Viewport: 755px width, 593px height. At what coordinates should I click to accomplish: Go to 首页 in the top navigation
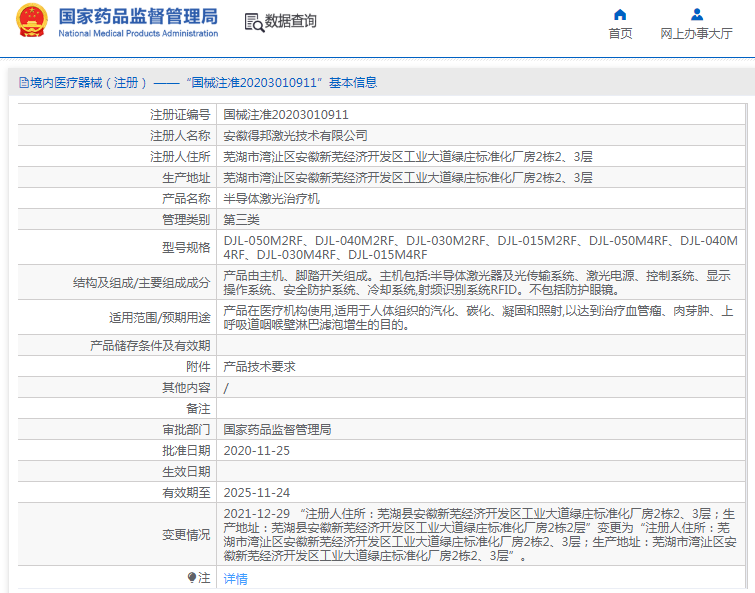(620, 33)
